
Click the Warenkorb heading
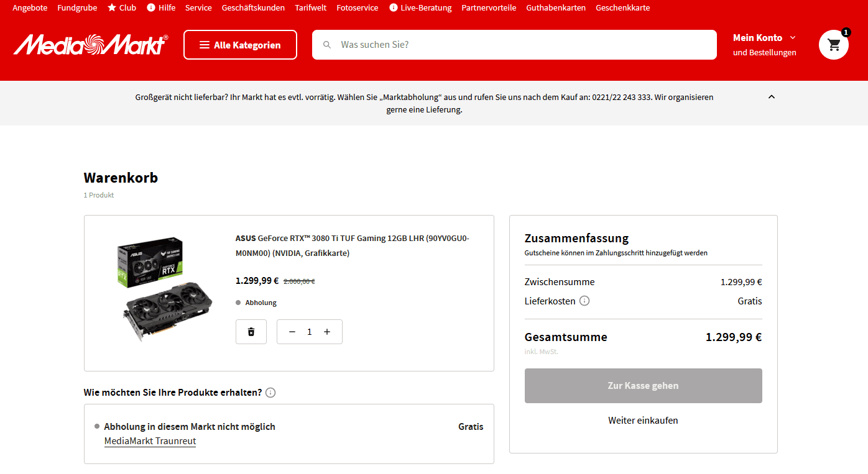[x=121, y=178]
